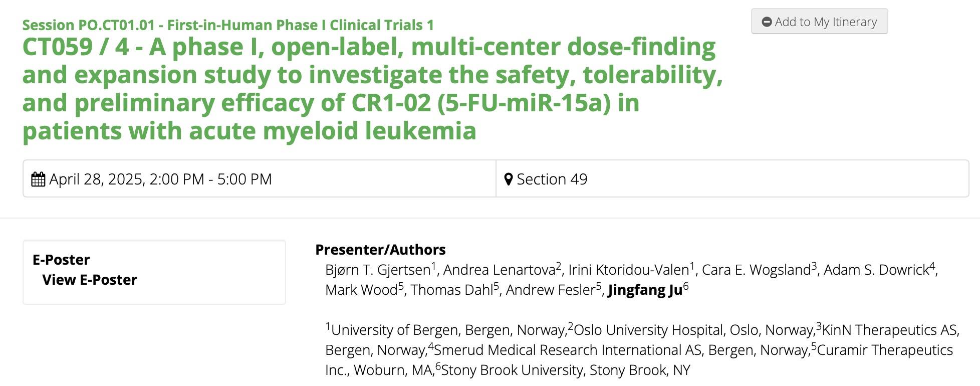Click the calendar icon beside the date

click(38, 179)
